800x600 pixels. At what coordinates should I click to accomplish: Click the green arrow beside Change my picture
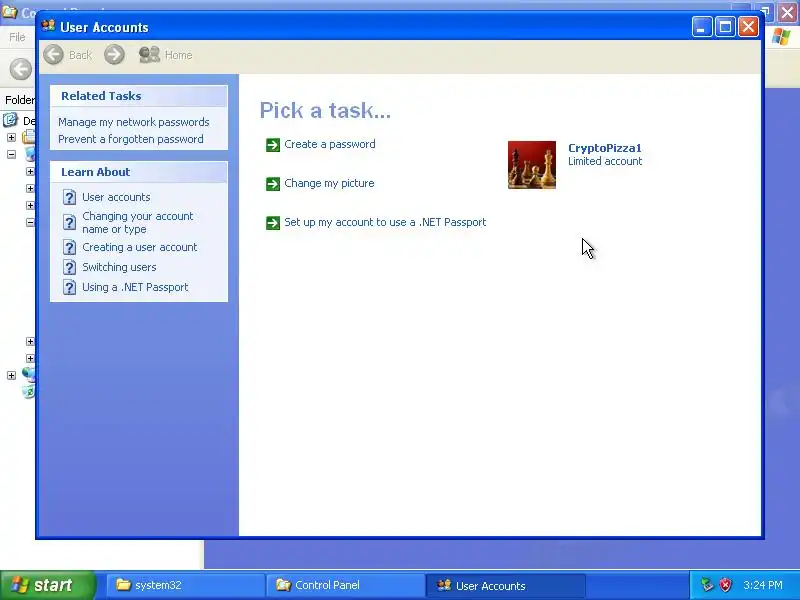(273, 184)
